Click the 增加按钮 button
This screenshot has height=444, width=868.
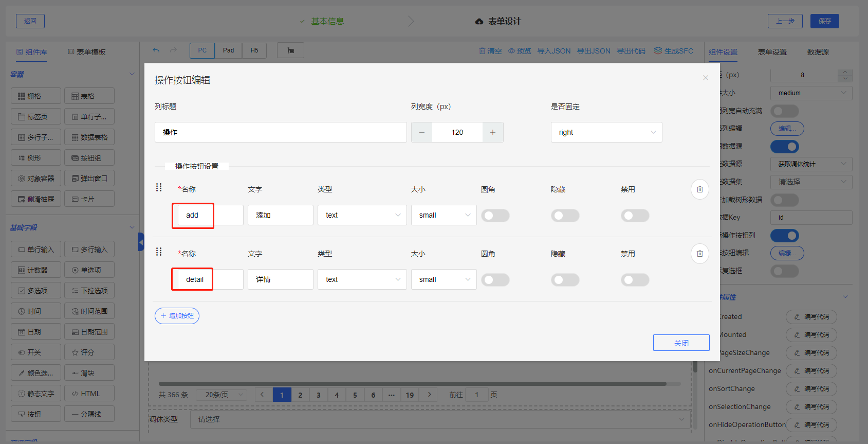pyautogui.click(x=177, y=316)
